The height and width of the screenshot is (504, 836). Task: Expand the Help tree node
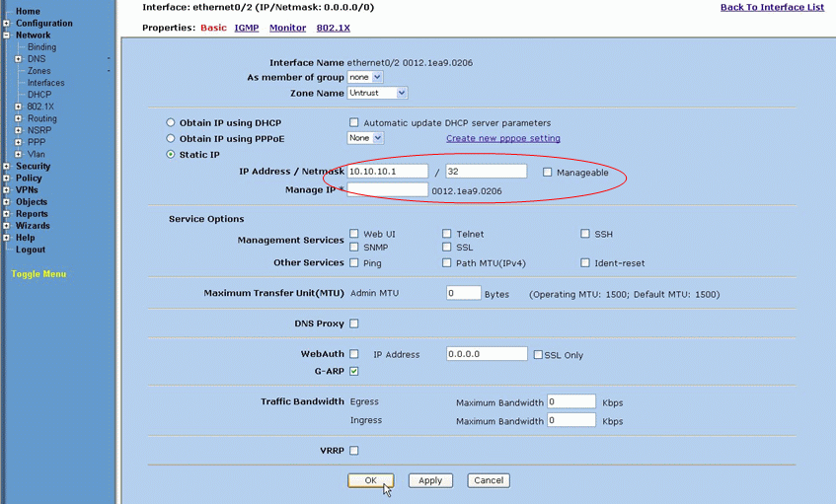click(6, 238)
